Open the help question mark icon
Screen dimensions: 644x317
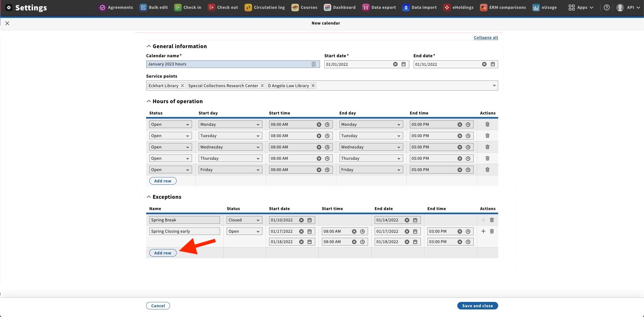pos(607,8)
